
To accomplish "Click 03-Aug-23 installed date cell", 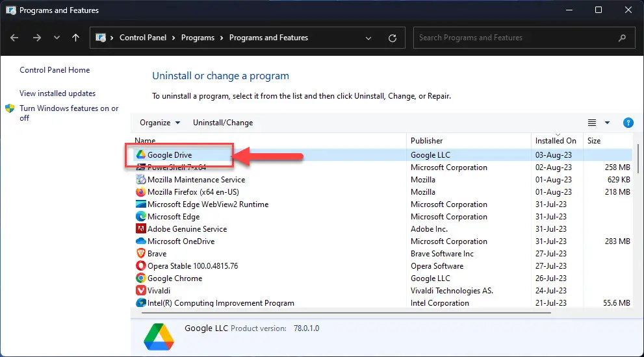I will (x=553, y=155).
